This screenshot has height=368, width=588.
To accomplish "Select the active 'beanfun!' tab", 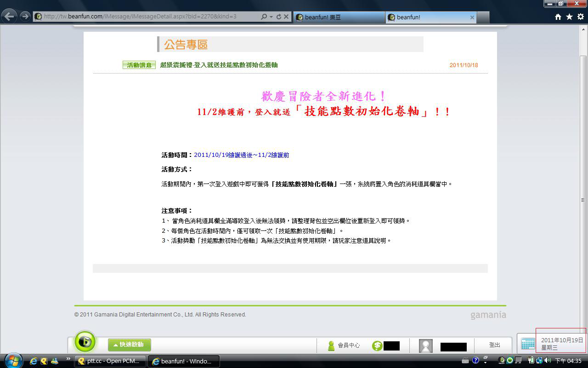I will [431, 17].
